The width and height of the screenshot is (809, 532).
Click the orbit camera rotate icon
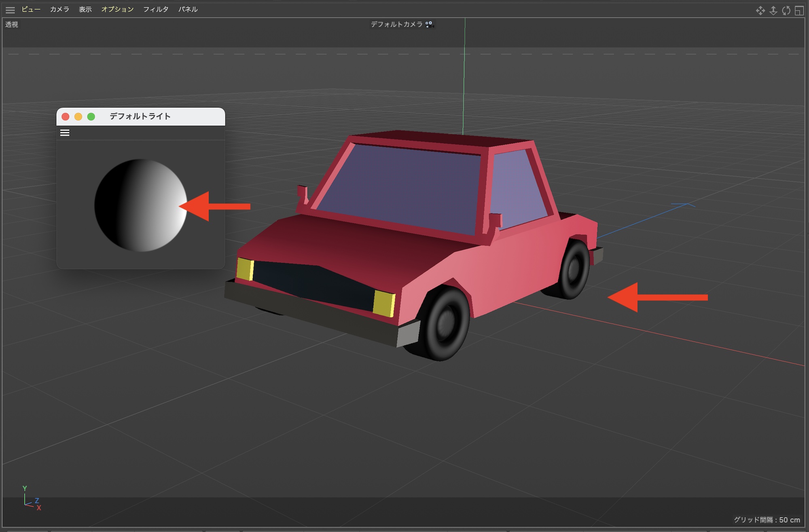coord(786,11)
